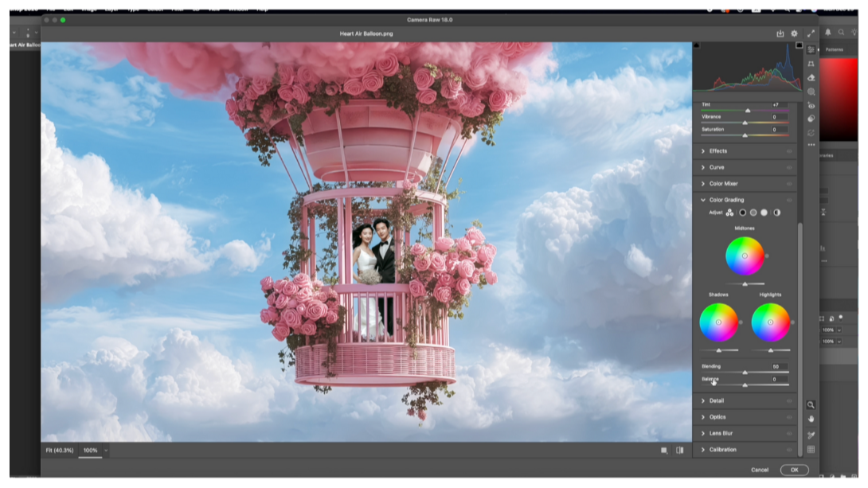The image size is (868, 488).
Task: Open Patterns tab in Photoshop window
Action: (835, 50)
